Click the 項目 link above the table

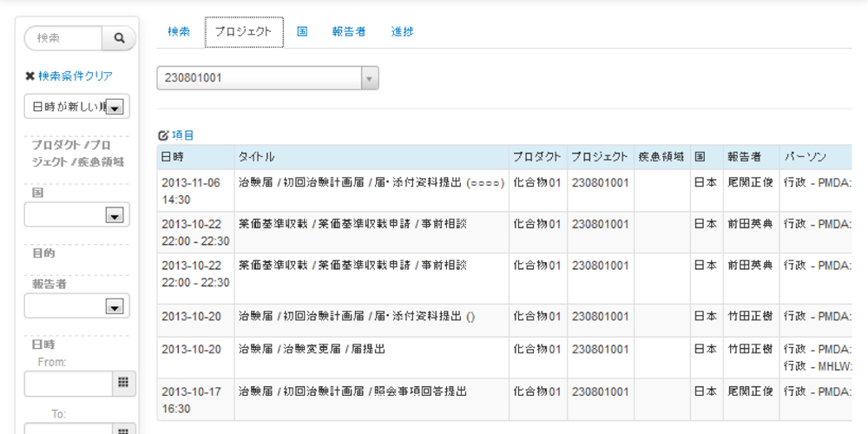point(182,135)
